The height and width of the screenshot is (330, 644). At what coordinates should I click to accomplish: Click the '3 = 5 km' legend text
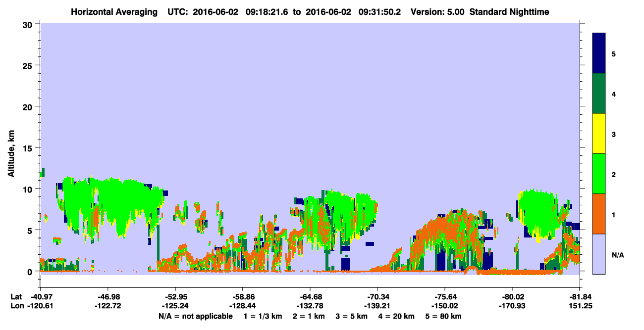(x=351, y=316)
